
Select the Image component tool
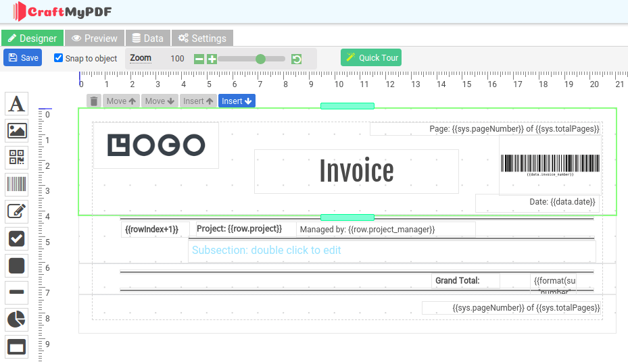16,131
